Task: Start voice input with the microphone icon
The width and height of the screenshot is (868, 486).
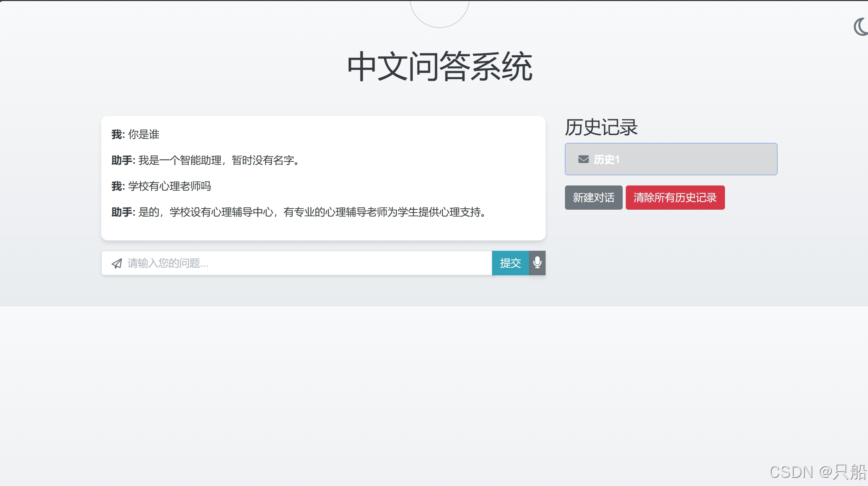Action: [x=537, y=263]
